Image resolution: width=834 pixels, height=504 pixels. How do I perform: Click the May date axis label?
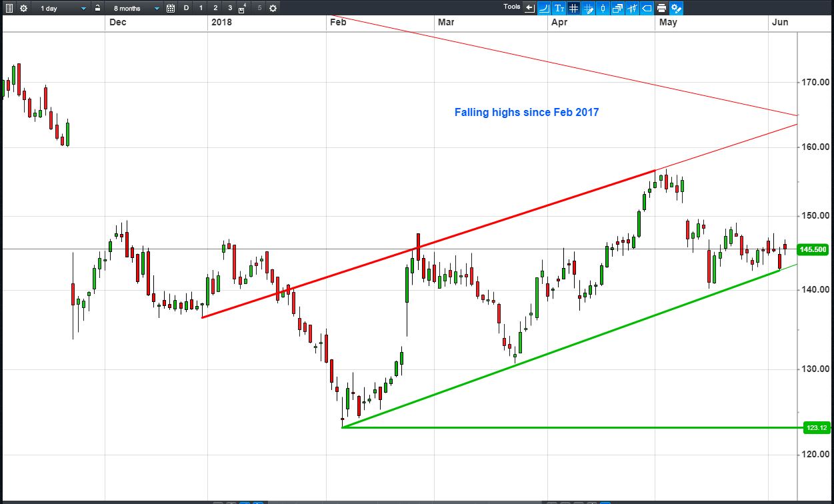pos(668,23)
